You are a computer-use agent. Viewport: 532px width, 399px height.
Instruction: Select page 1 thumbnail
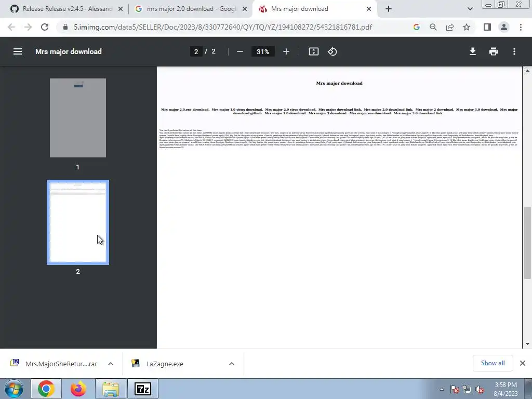tap(78, 118)
